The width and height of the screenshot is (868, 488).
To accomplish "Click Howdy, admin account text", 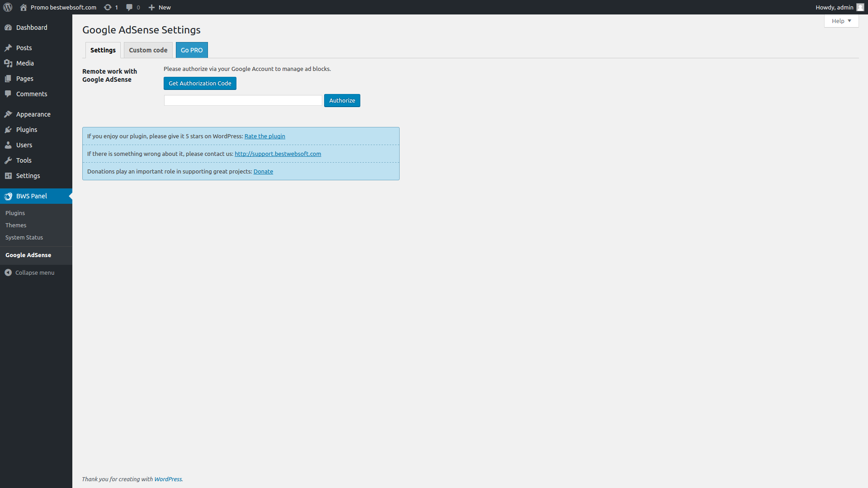I will point(835,7).
